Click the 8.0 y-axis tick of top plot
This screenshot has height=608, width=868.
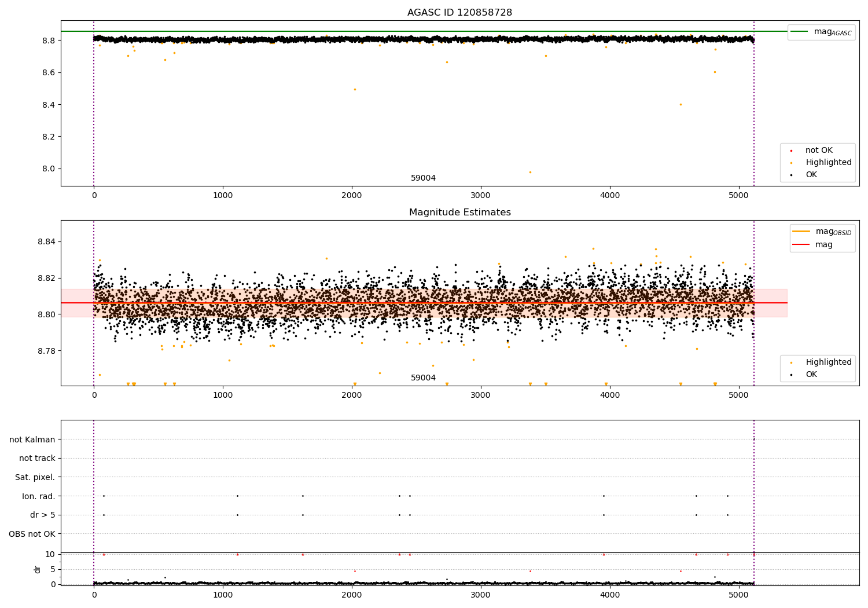(x=48, y=169)
